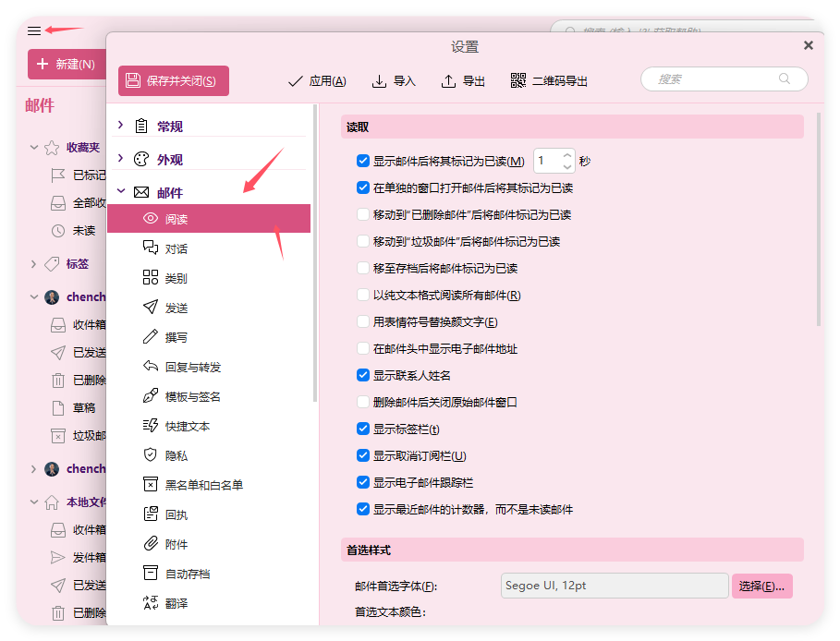
Task: Click the 常规 clipboard icon
Action: [x=141, y=126]
